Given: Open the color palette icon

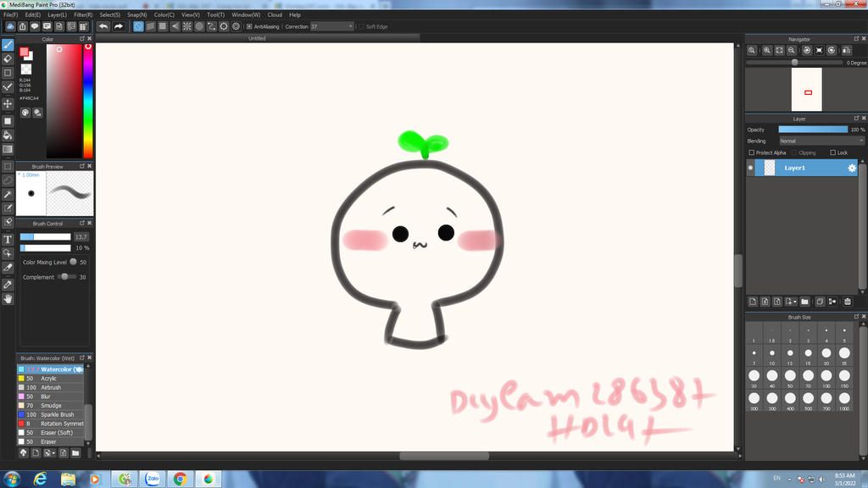Looking at the screenshot, I should click(x=25, y=113).
